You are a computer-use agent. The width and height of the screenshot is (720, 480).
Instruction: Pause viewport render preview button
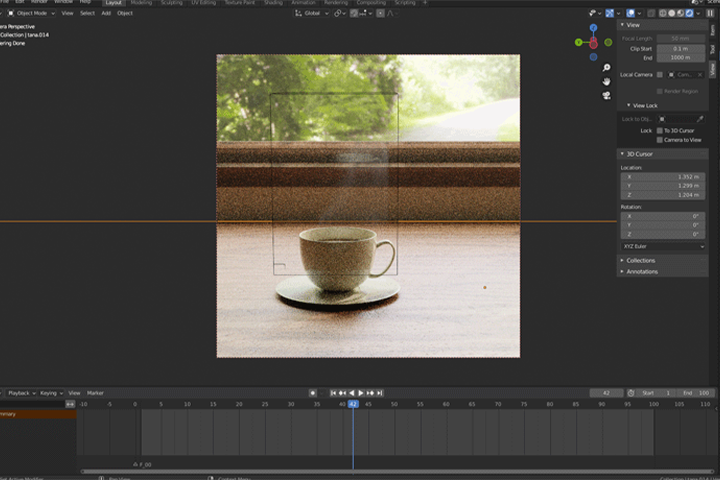710,13
